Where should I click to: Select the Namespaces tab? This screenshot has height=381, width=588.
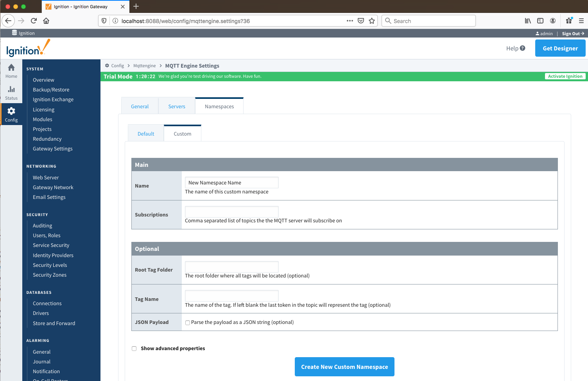click(219, 106)
